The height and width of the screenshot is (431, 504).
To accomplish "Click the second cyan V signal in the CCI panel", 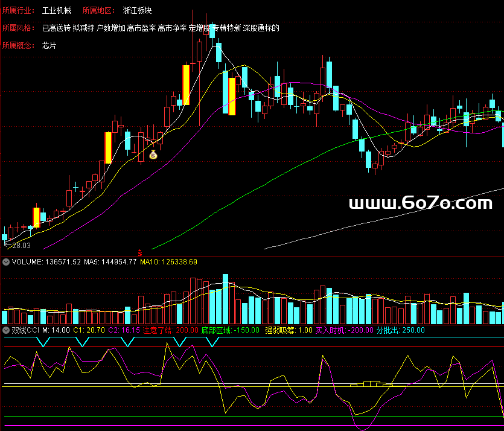I will (x=82, y=342).
